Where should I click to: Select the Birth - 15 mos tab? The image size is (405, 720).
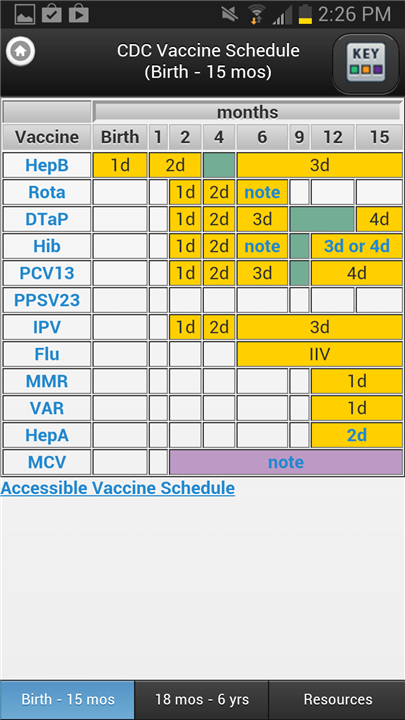[68, 700]
